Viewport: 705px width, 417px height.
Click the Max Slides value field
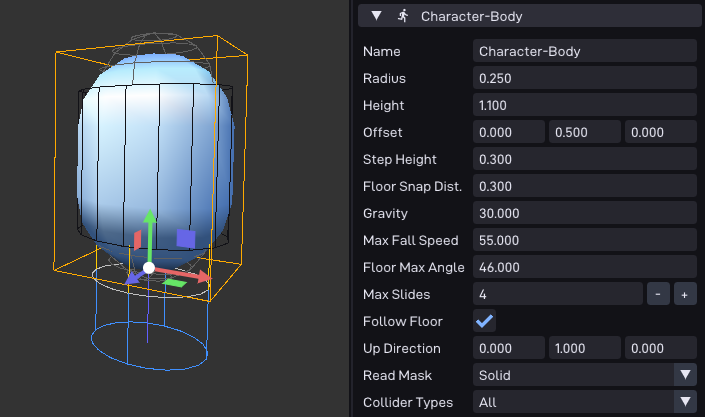coord(558,294)
